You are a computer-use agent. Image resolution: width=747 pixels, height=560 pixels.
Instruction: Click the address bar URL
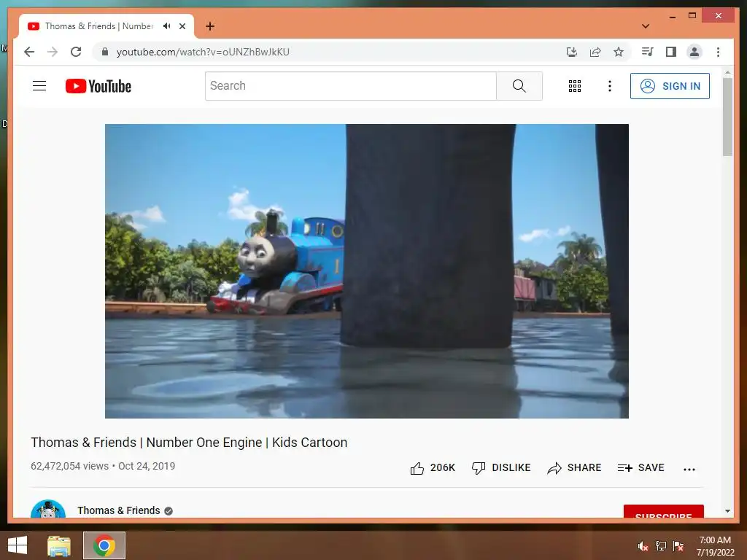click(x=203, y=52)
